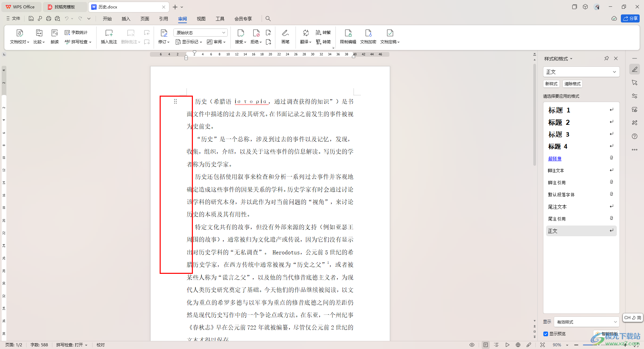The image size is (644, 349).
Task: Click the 清除格式 button
Action: [572, 84]
